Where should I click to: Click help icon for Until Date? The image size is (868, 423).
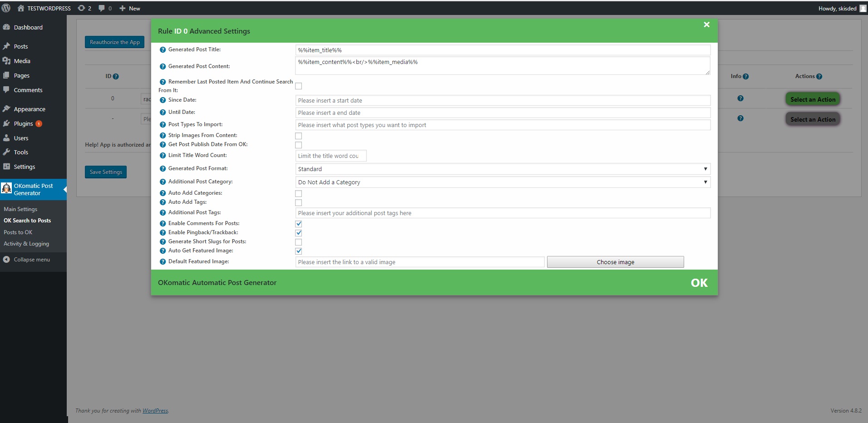pos(163,113)
